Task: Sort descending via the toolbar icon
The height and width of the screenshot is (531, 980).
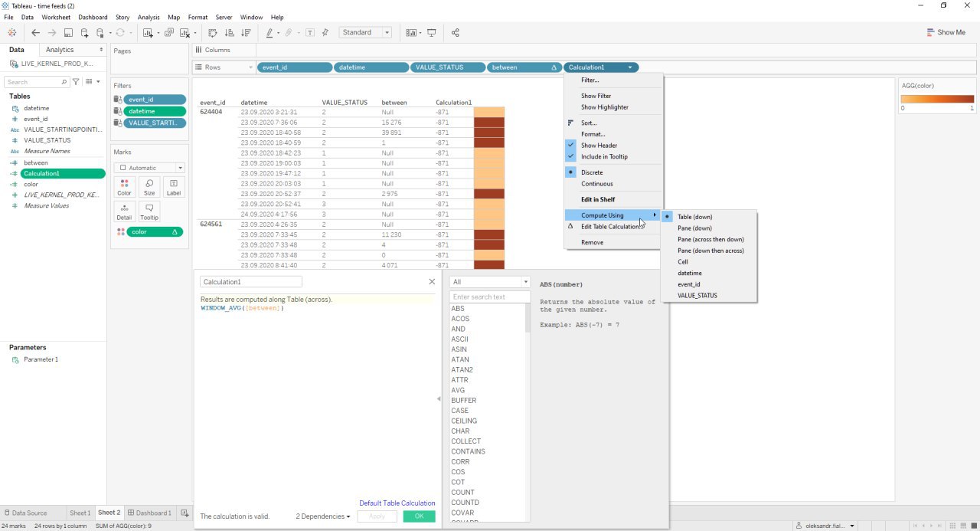Action: pyautogui.click(x=246, y=33)
